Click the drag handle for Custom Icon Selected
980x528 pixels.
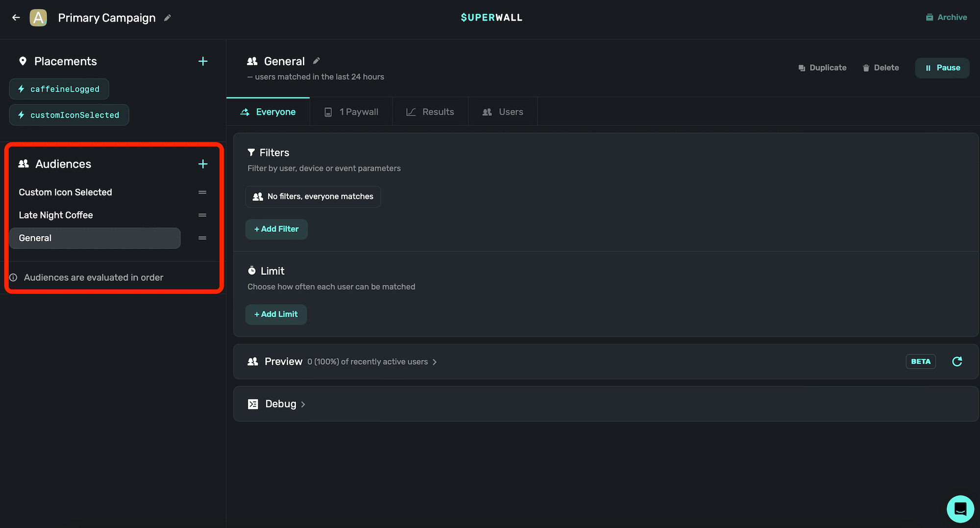point(202,192)
